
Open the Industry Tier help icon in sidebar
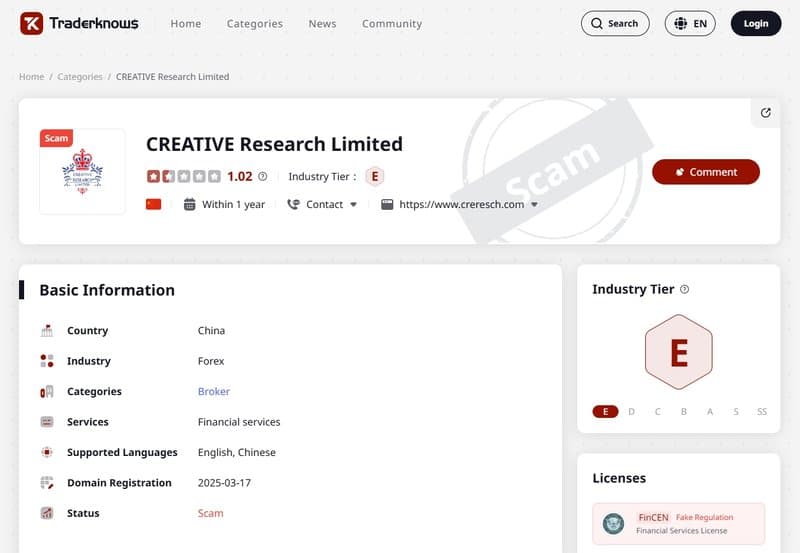pos(685,289)
